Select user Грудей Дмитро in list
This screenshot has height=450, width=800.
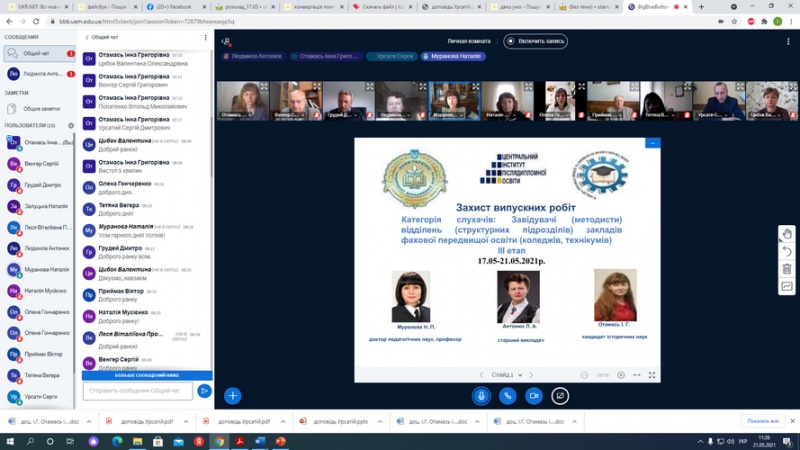pos(39,185)
